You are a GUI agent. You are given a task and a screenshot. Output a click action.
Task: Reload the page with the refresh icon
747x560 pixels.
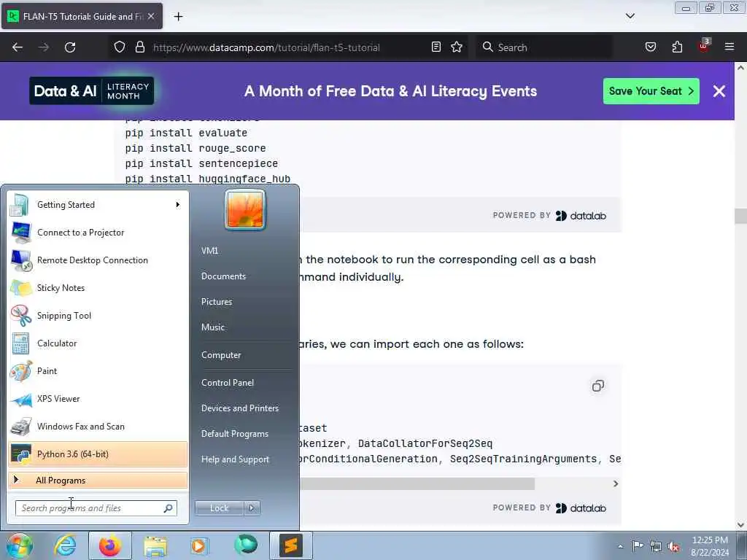pos(70,47)
